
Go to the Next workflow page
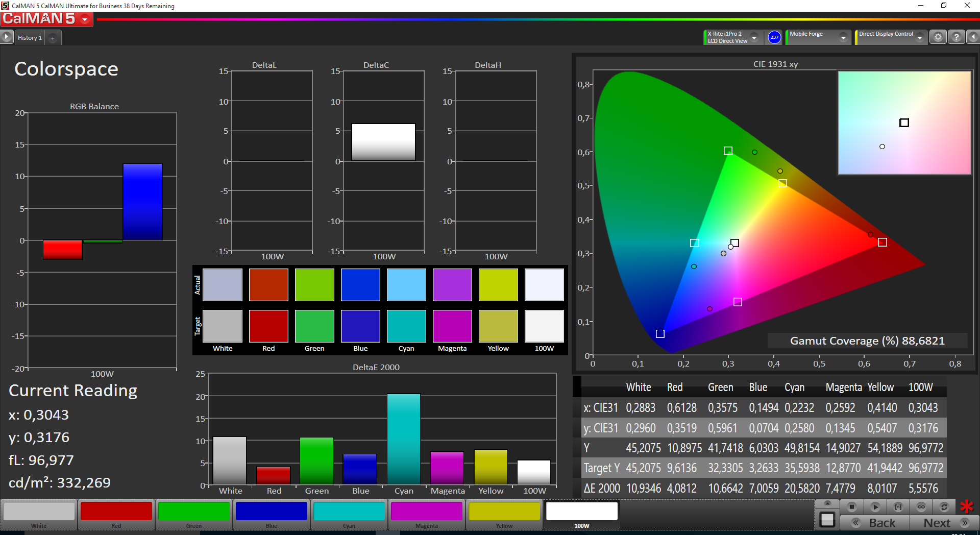click(x=944, y=523)
